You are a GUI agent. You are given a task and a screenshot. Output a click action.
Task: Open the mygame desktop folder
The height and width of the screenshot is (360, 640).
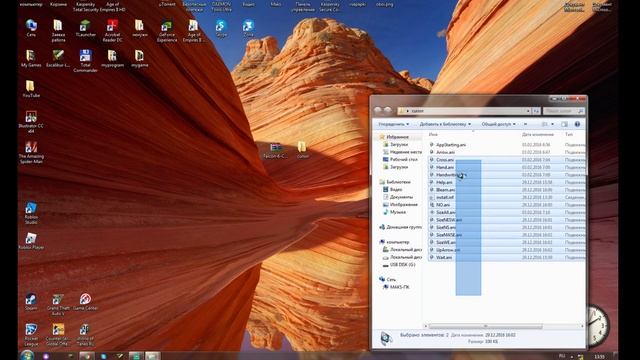139,58
